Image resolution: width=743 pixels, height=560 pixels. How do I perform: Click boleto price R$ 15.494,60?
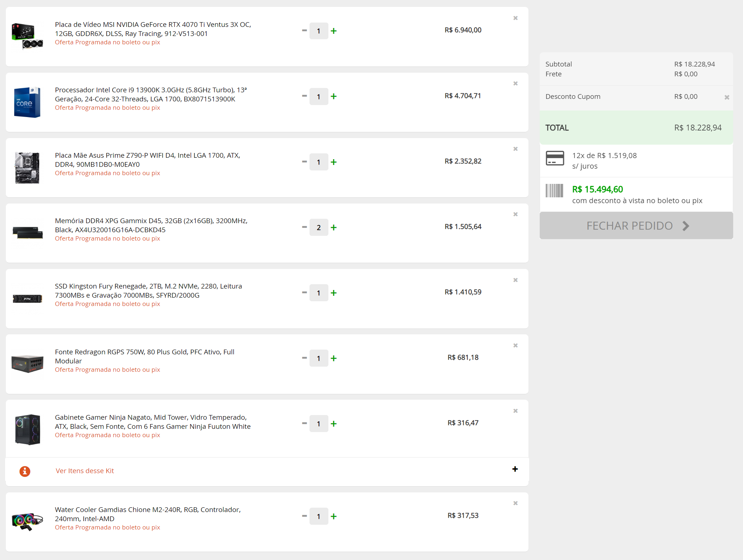pyautogui.click(x=598, y=189)
